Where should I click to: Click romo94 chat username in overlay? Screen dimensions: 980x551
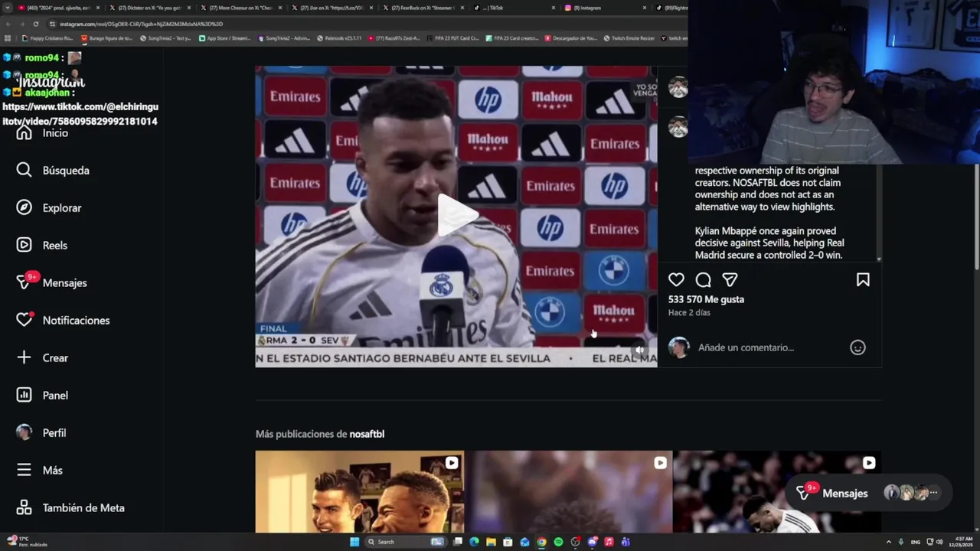[x=41, y=57]
